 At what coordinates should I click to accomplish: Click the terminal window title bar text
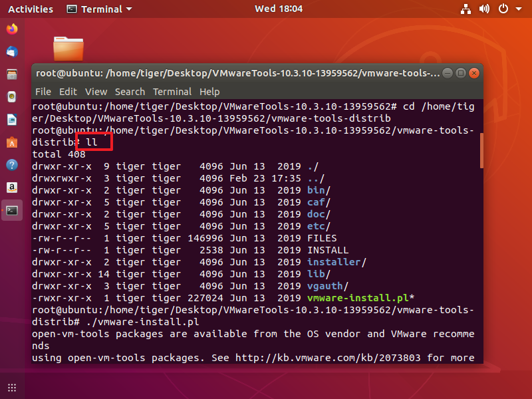coord(237,73)
